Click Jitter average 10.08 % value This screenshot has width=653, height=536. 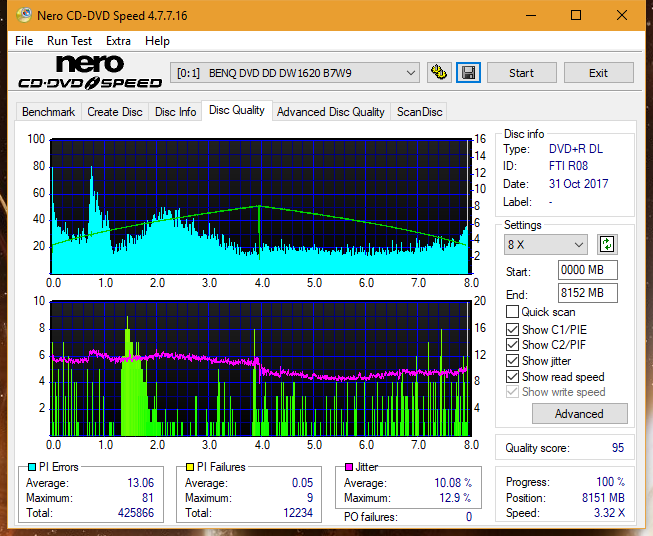pyautogui.click(x=453, y=483)
